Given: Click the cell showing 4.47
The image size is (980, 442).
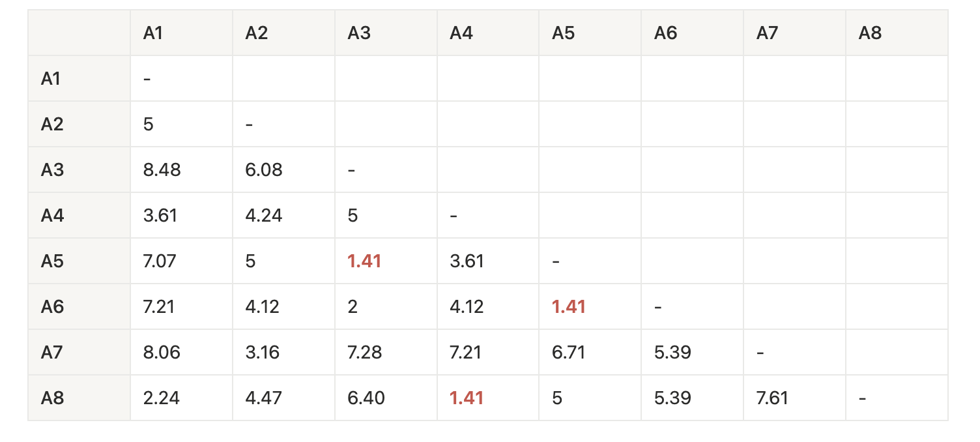Looking at the screenshot, I should [x=263, y=398].
